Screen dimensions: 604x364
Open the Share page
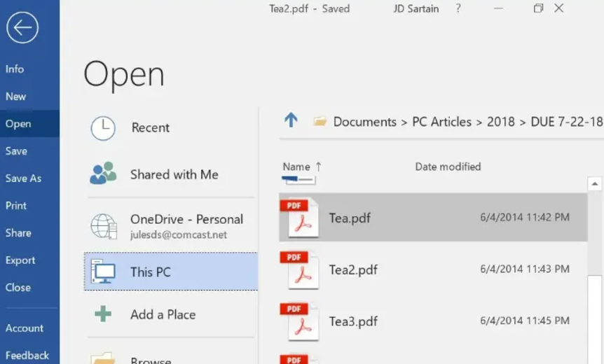pyautogui.click(x=18, y=233)
